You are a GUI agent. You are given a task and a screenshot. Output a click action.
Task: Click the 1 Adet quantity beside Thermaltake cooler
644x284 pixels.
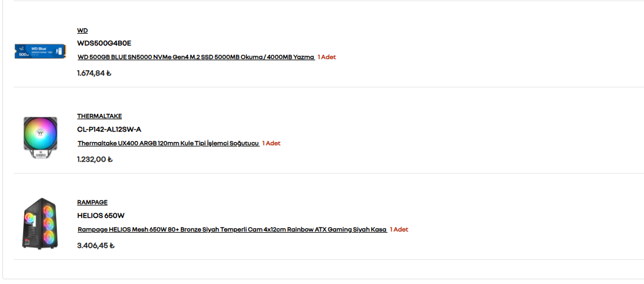(271, 143)
